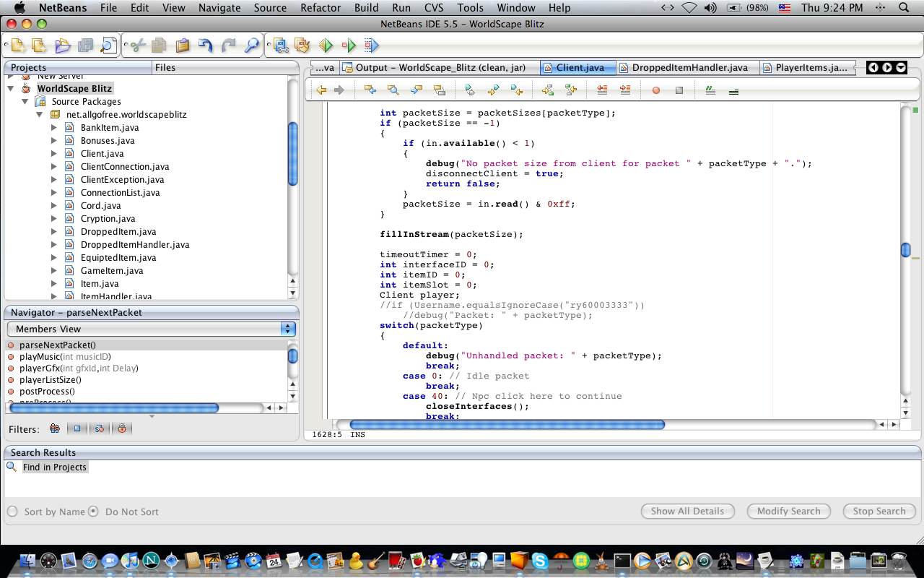The width and height of the screenshot is (924, 578).
Task: Click the Copy toolbar icon
Action: (x=159, y=46)
